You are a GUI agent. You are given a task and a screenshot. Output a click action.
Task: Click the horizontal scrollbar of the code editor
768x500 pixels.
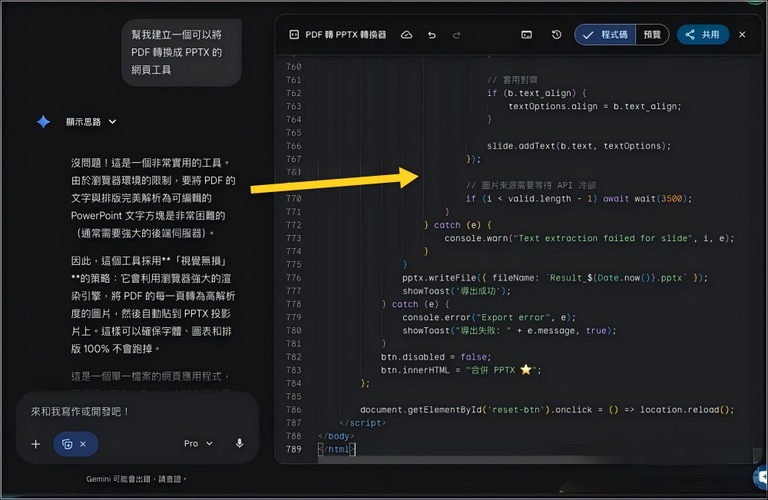(x=536, y=460)
